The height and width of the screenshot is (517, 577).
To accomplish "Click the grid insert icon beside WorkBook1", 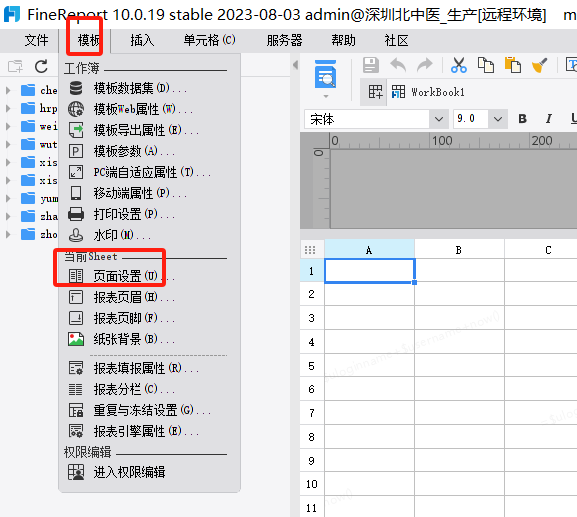I will tap(375, 92).
